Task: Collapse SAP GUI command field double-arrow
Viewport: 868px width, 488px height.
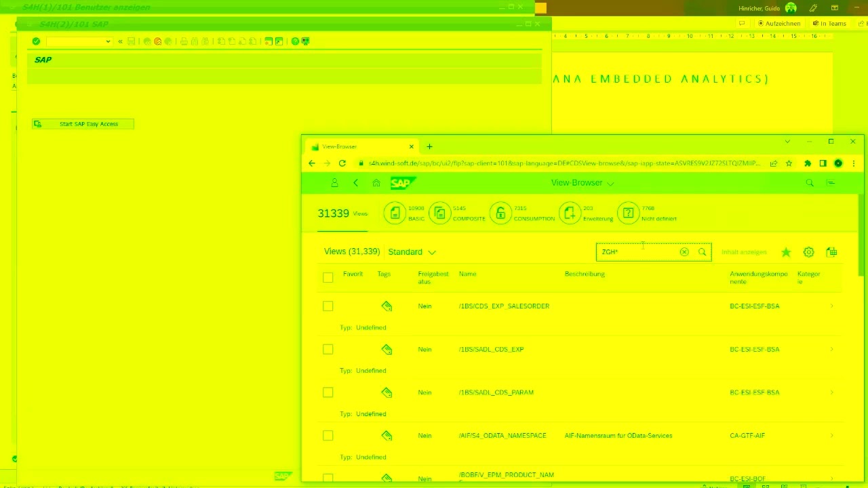Action: tap(120, 42)
